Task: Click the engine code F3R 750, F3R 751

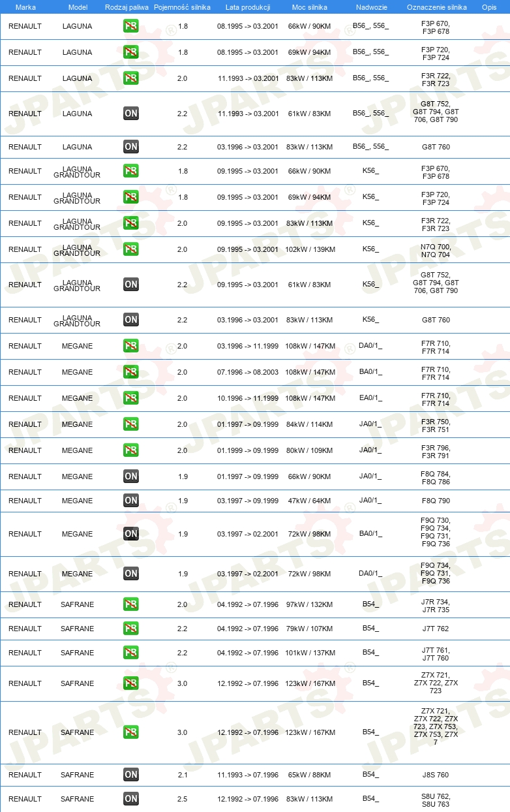Action: [436, 426]
